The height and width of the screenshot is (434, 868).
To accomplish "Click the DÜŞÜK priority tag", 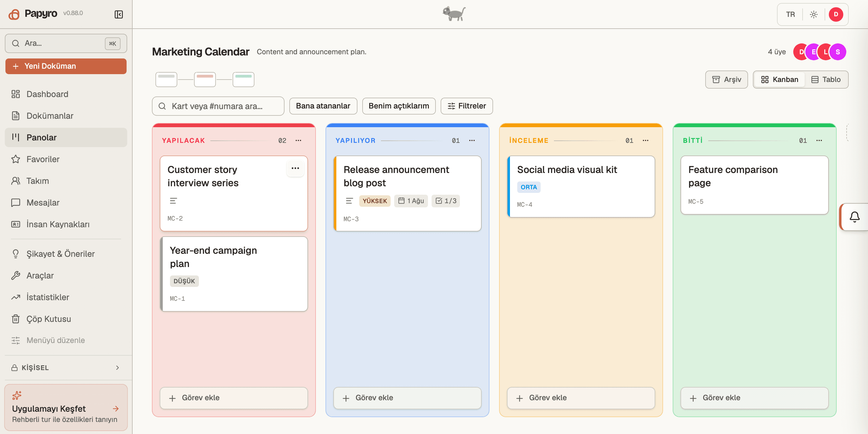I will coord(184,281).
